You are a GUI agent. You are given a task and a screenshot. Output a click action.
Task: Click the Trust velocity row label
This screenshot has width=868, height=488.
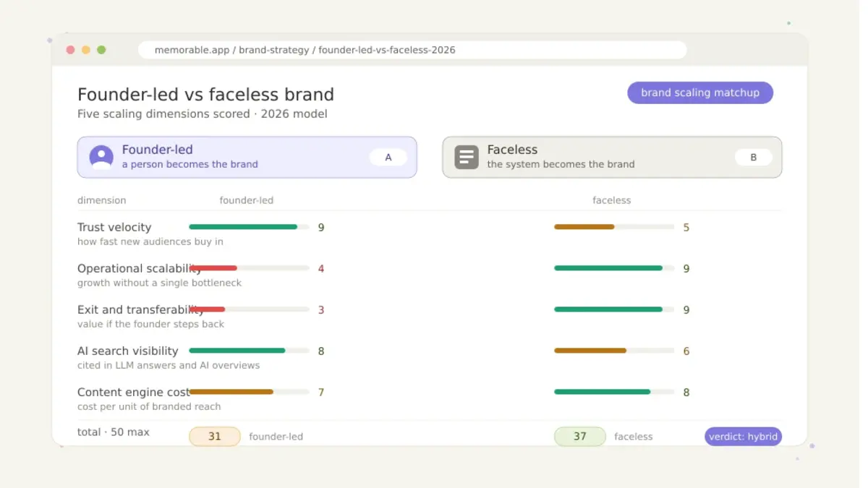click(x=114, y=227)
